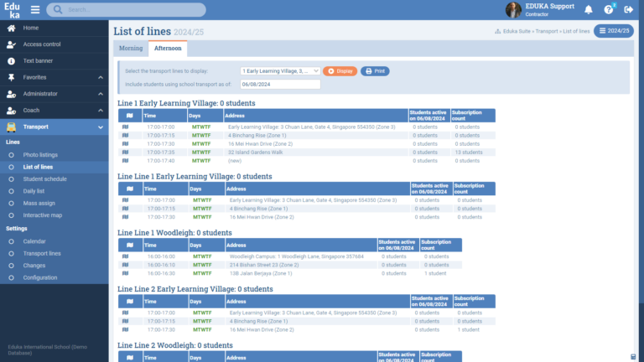The image size is (644, 362).
Task: Click the Home icon in sidebar
Action: point(11,28)
